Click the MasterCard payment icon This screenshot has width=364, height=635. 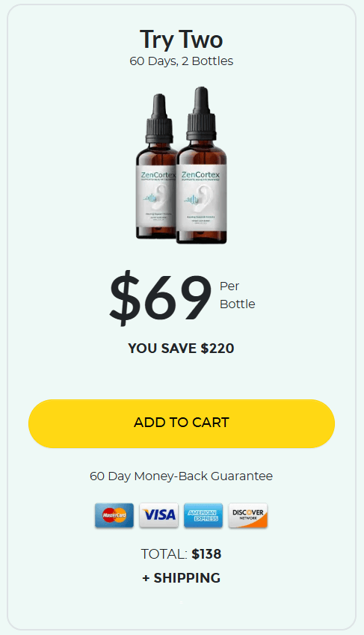click(x=114, y=515)
